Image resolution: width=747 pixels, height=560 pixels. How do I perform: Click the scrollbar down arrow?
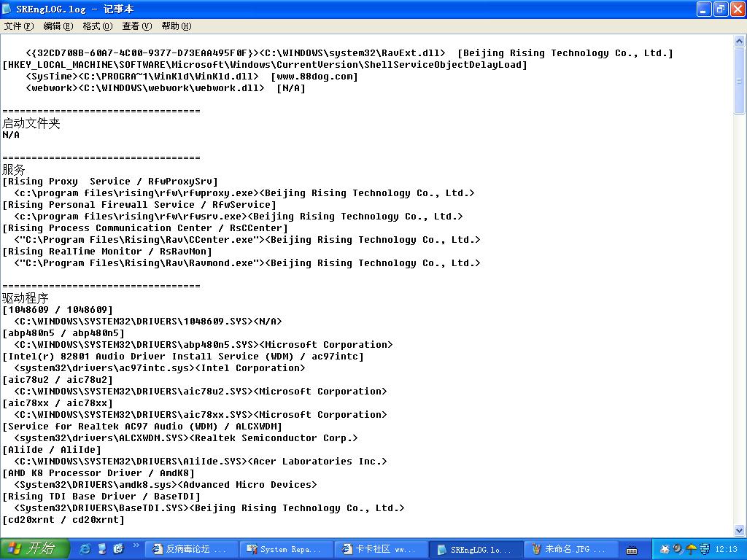(739, 530)
